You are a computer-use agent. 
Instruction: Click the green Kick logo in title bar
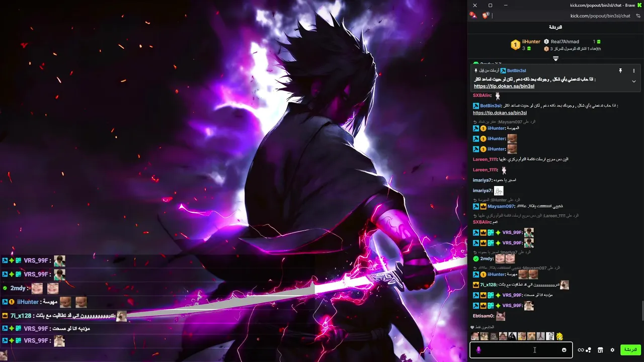(x=638, y=5)
